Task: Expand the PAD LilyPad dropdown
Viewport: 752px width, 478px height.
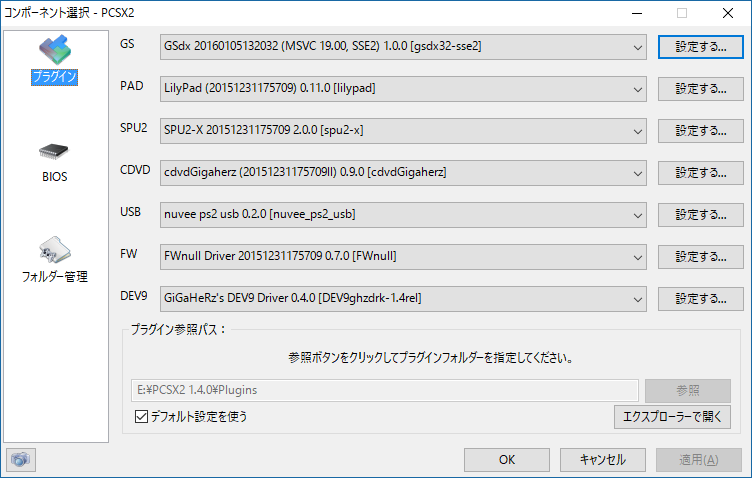Action: point(403,89)
